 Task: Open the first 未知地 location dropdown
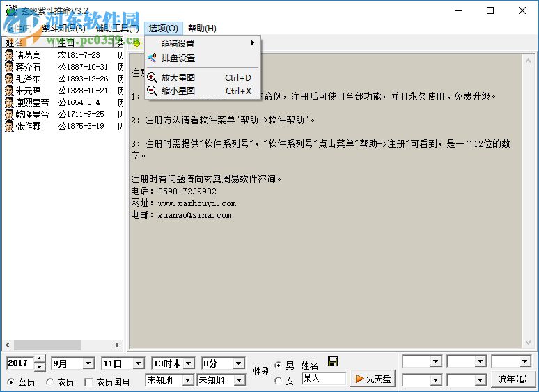coord(188,380)
